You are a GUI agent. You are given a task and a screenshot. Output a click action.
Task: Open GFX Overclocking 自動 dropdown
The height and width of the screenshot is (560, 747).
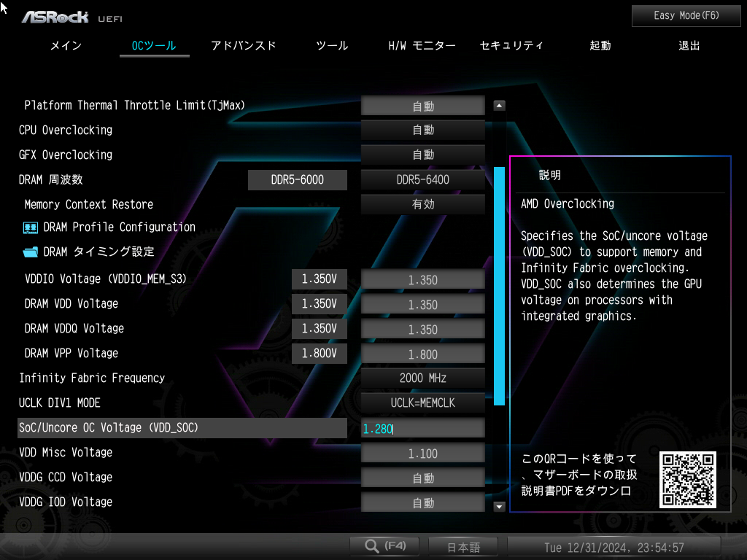[423, 155]
